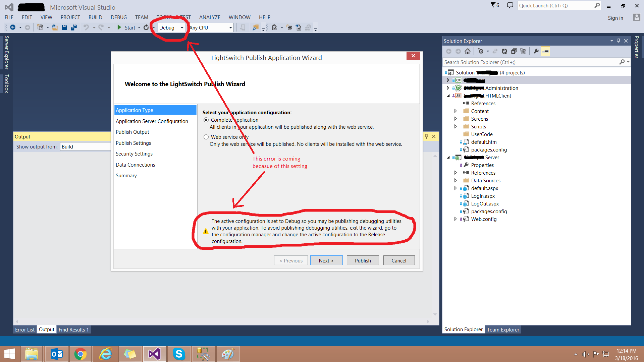Open the Toolbox side tab
Viewport: 644px width, 362px height.
tap(6, 83)
